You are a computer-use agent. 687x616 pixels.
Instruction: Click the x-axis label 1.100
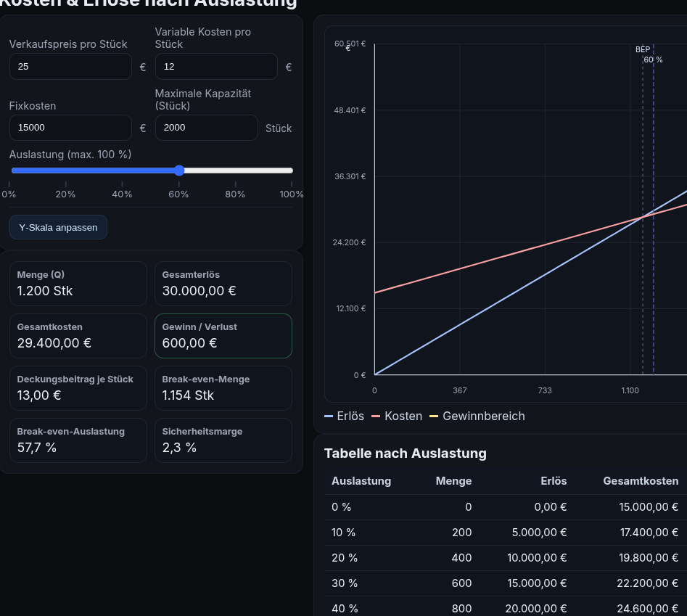coord(630,390)
